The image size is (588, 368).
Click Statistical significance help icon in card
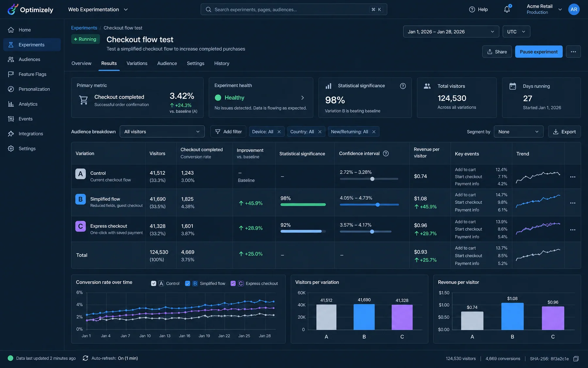pos(403,86)
